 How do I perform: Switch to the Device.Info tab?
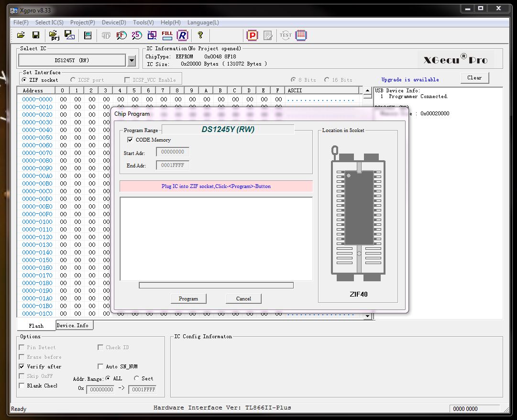tap(74, 325)
